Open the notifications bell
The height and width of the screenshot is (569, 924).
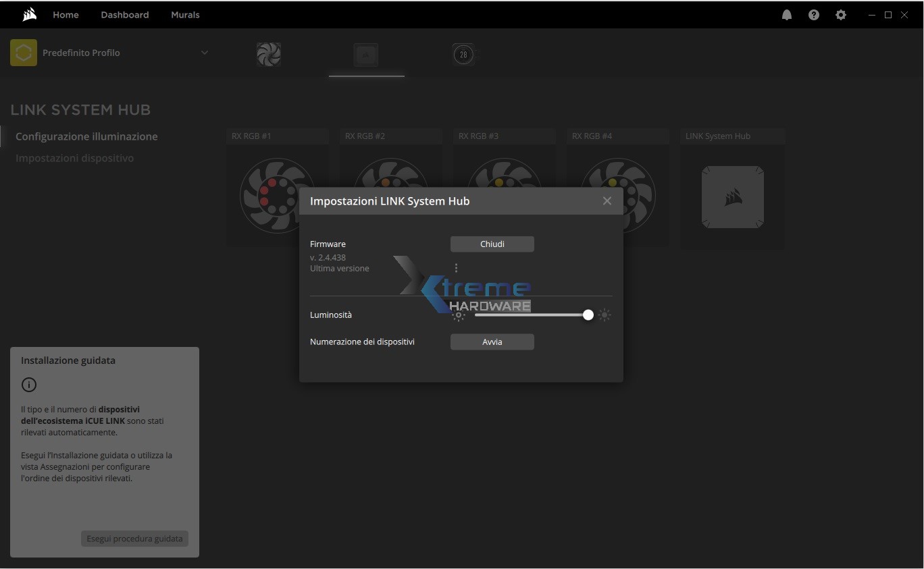[787, 15]
